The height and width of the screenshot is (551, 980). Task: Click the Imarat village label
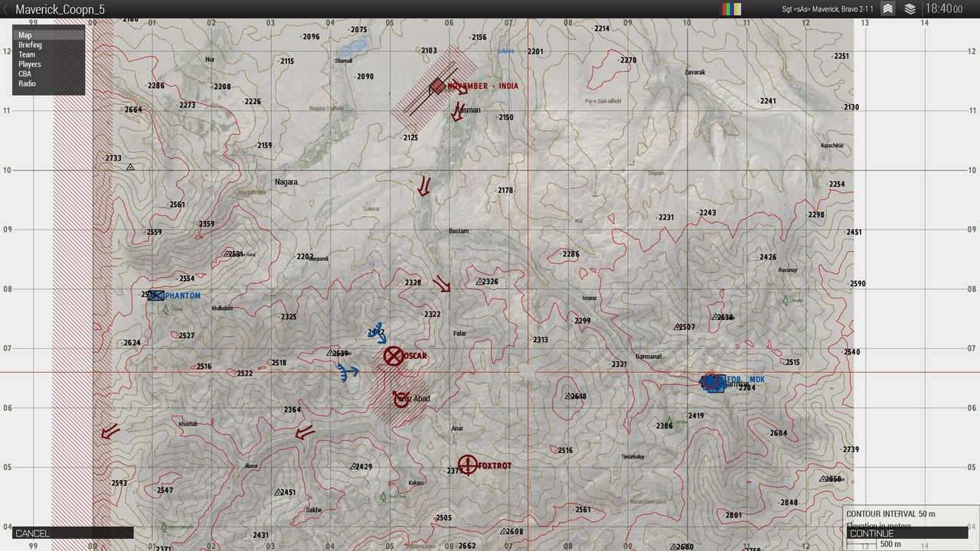tap(590, 298)
